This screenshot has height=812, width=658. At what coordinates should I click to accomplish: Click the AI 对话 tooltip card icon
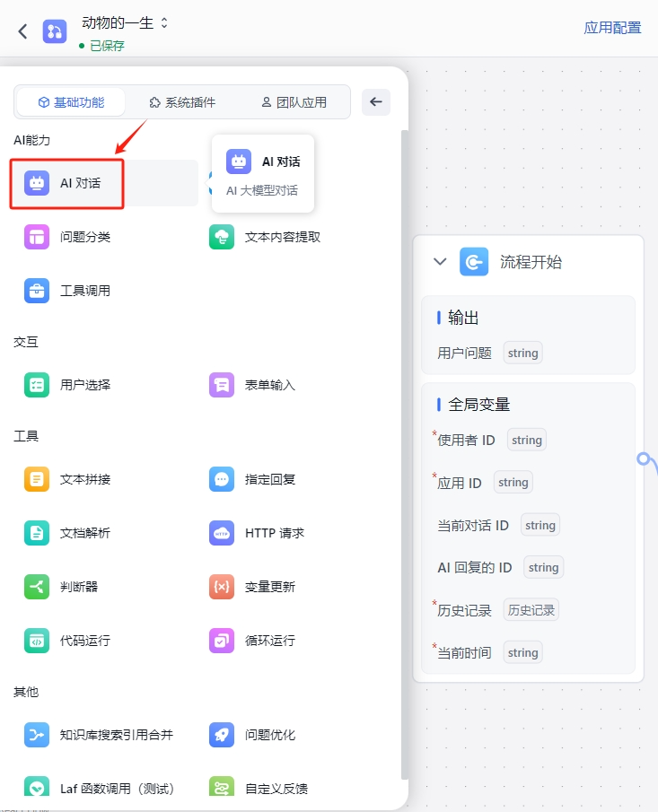[x=239, y=162]
